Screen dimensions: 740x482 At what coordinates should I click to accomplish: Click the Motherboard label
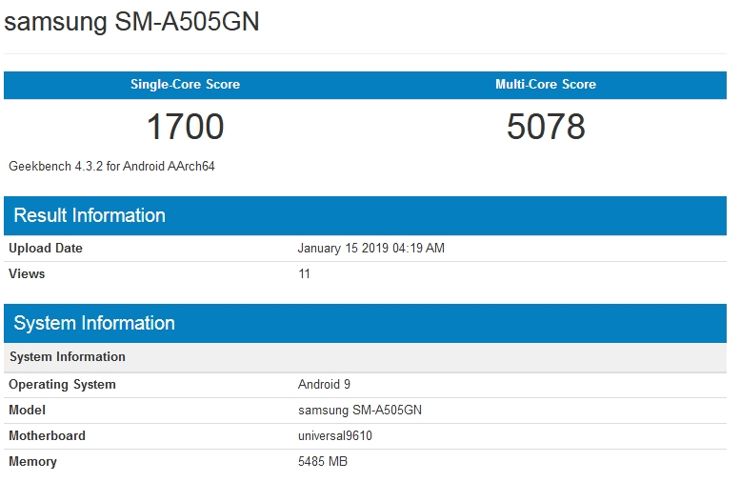pos(47,435)
